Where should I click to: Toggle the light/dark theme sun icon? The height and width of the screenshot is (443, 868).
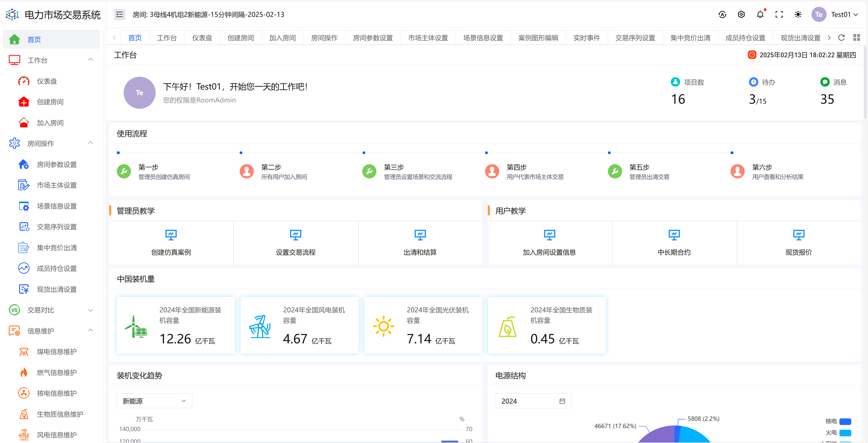[x=798, y=14]
